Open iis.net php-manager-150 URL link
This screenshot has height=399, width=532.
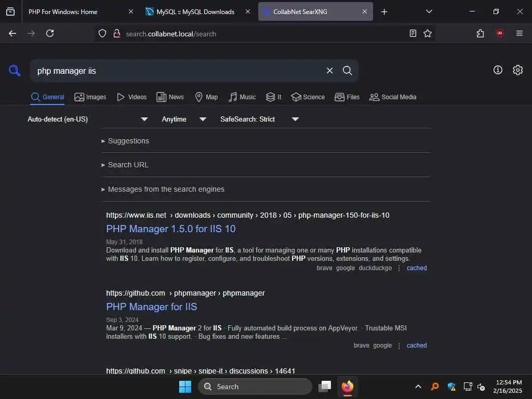tap(248, 215)
